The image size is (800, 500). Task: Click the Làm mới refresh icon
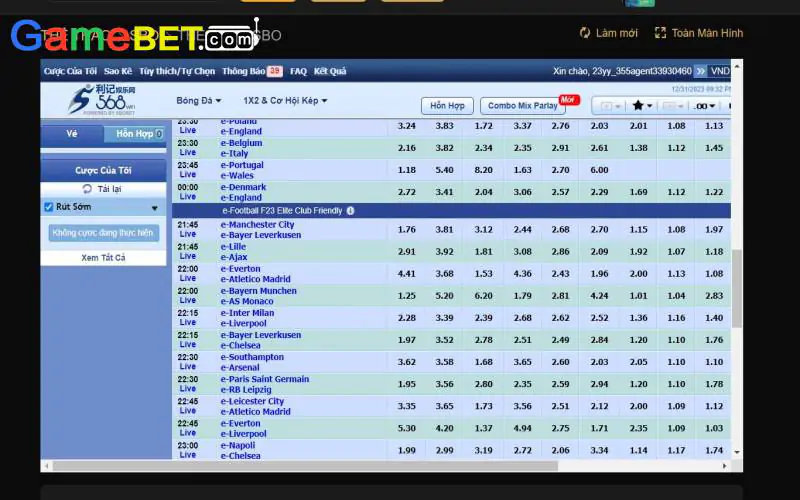585,33
